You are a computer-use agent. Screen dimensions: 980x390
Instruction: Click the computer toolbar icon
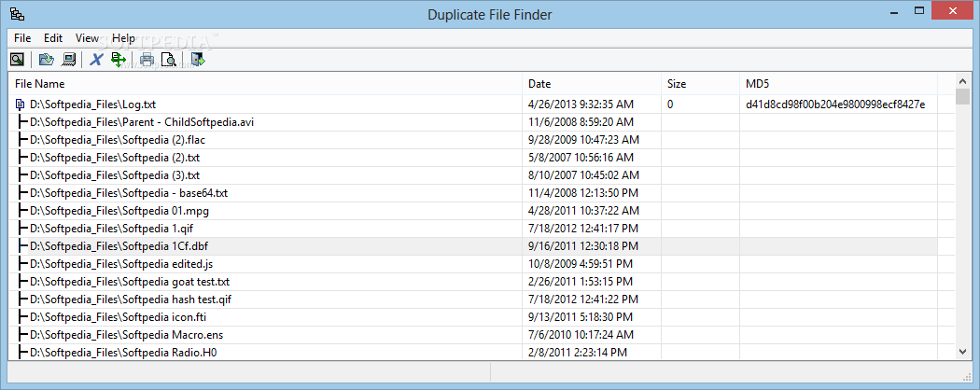pyautogui.click(x=69, y=60)
